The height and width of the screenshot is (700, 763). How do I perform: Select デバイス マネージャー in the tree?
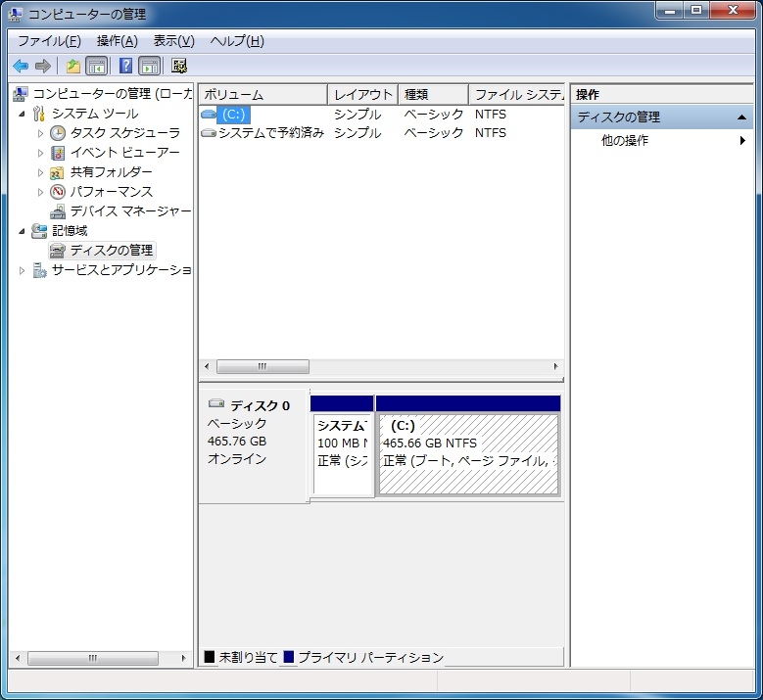coord(130,211)
